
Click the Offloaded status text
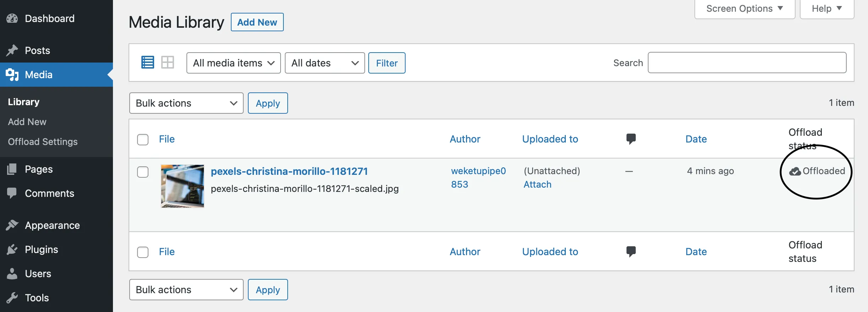(x=824, y=171)
